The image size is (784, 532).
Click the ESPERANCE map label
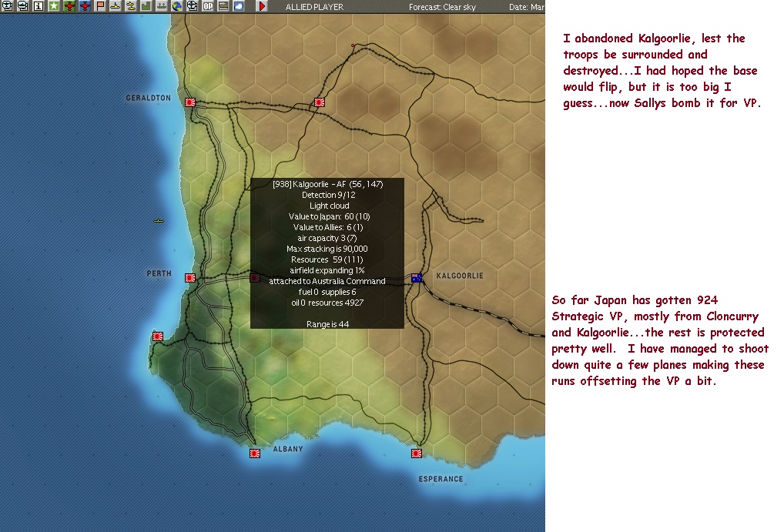[441, 479]
